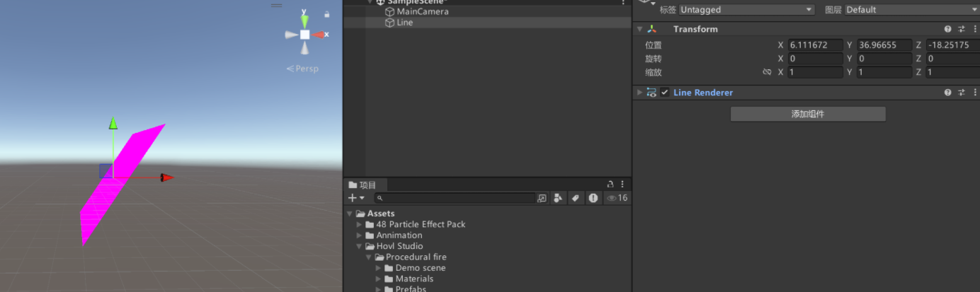The height and width of the screenshot is (292, 980).
Task: Collapse the Transform component foldout
Action: [x=639, y=29]
